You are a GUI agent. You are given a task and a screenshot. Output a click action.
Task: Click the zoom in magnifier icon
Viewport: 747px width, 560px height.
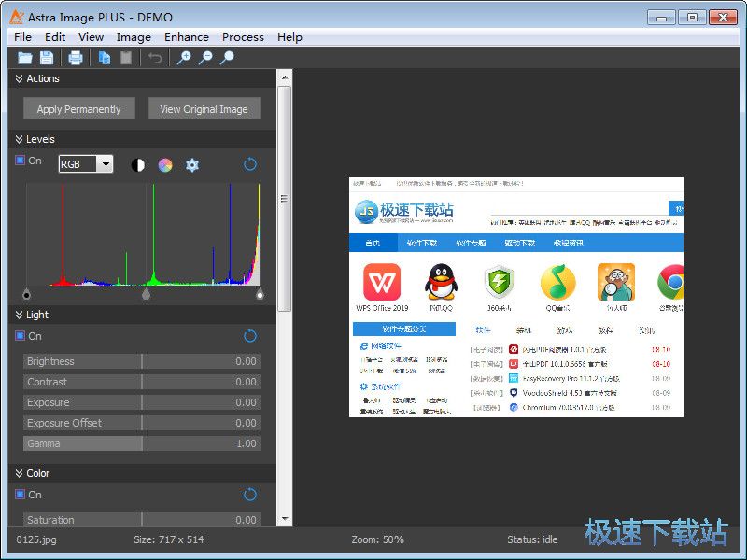[184, 58]
